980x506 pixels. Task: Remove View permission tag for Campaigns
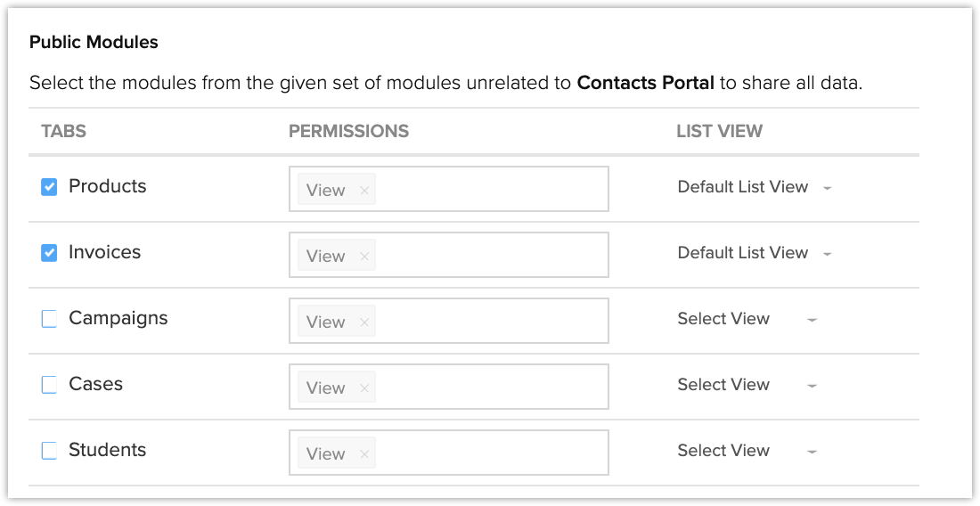(x=363, y=322)
